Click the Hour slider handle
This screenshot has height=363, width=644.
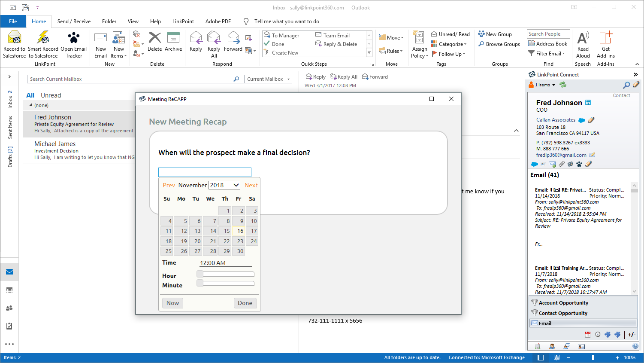pyautogui.click(x=200, y=274)
